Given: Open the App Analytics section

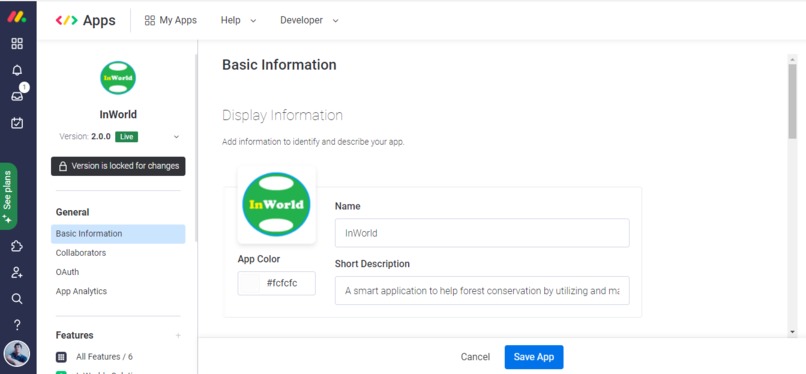Looking at the screenshot, I should pyautogui.click(x=81, y=291).
